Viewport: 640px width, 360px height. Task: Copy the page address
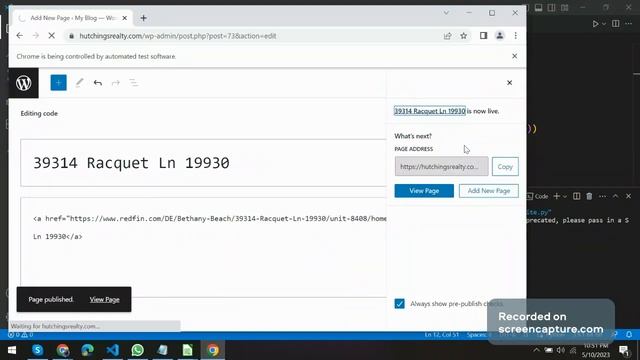tap(505, 167)
